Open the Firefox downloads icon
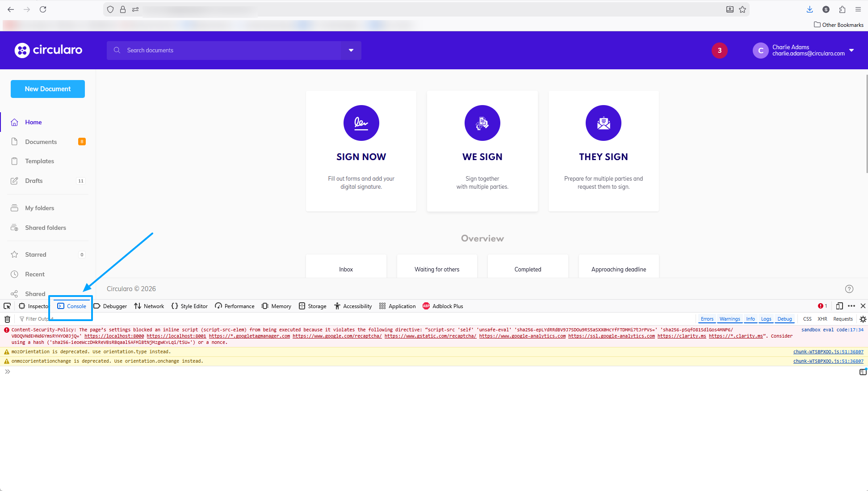 809,9
